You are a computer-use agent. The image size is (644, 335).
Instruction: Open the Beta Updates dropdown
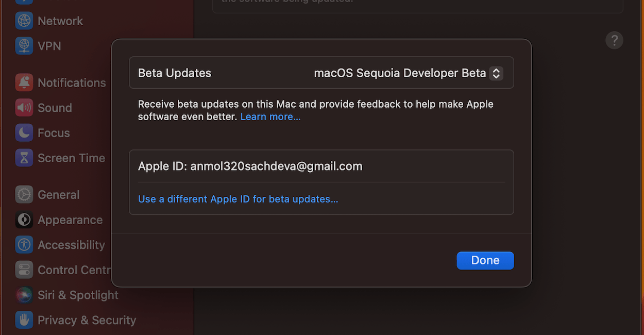[405, 73]
